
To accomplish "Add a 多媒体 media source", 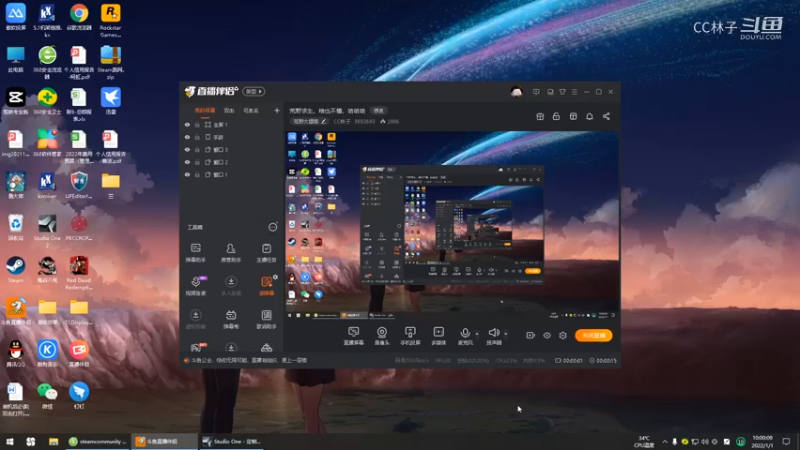I will click(x=438, y=336).
